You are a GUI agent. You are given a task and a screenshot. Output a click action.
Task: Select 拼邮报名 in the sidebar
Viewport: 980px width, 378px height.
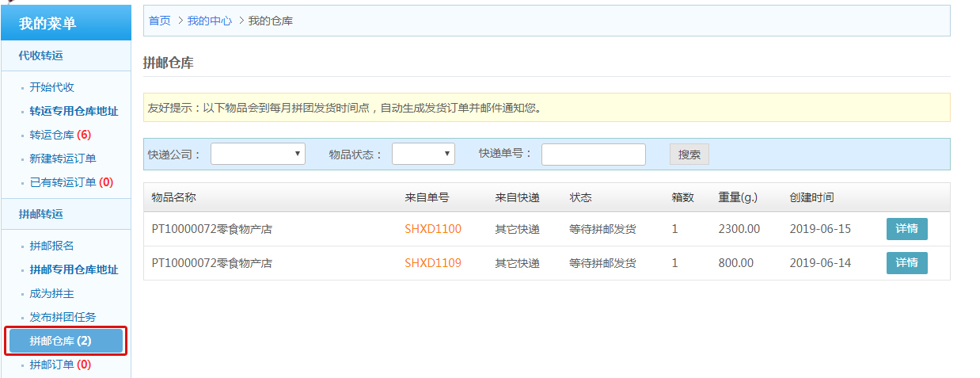(x=51, y=246)
